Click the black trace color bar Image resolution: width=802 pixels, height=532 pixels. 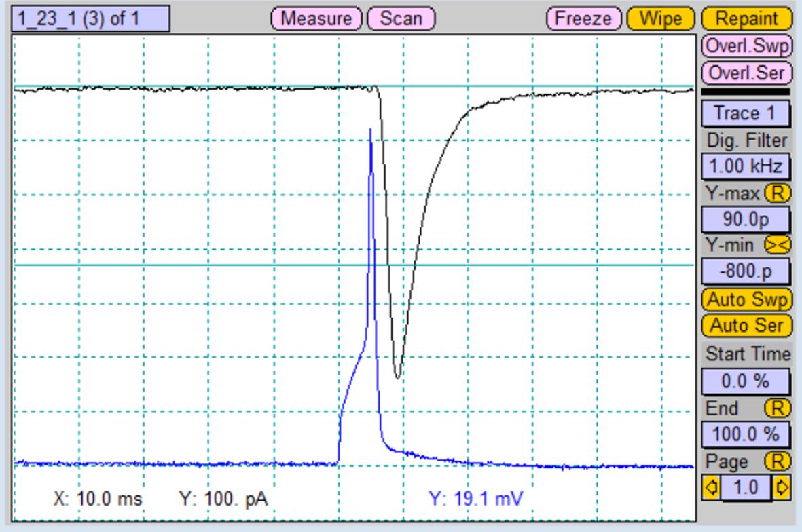tap(745, 92)
